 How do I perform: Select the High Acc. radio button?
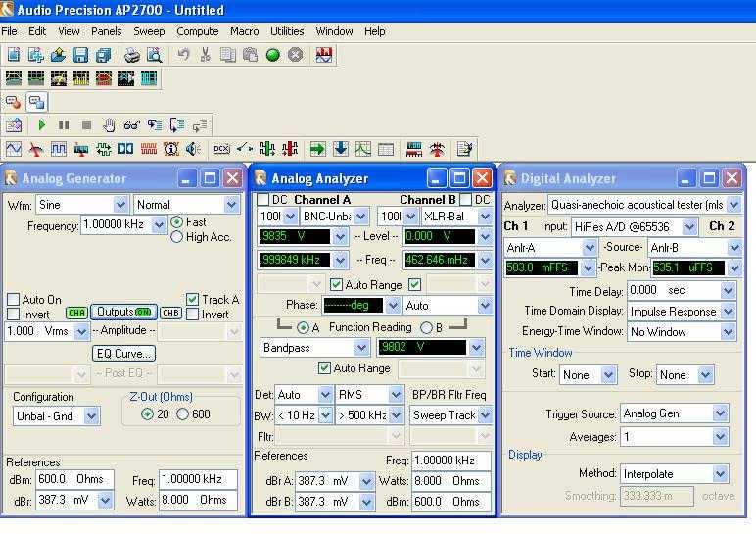[x=177, y=237]
